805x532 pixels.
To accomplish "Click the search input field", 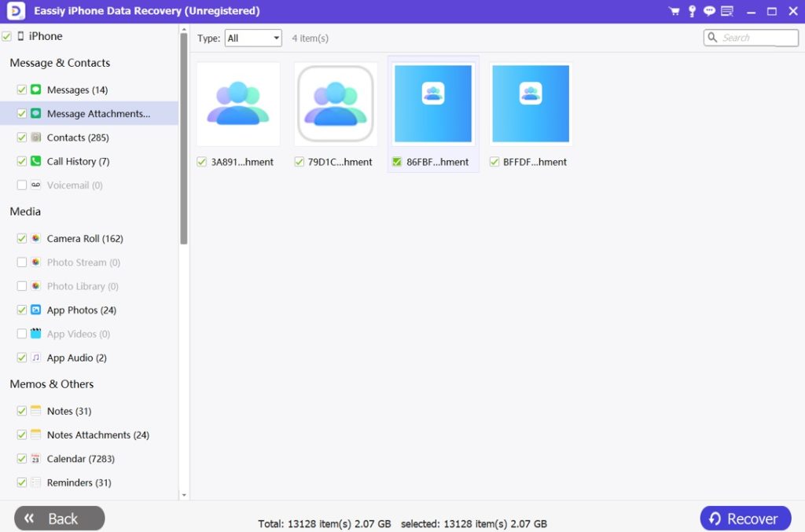I will coord(751,37).
